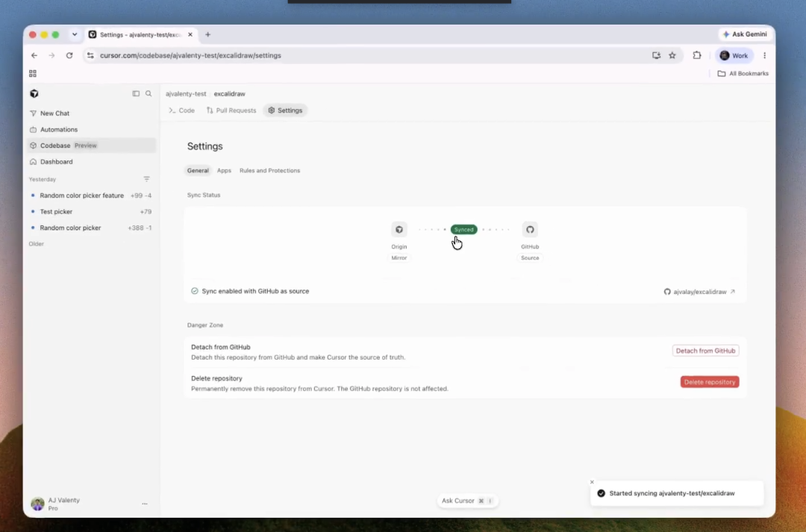Go back to the previous page

click(34, 55)
